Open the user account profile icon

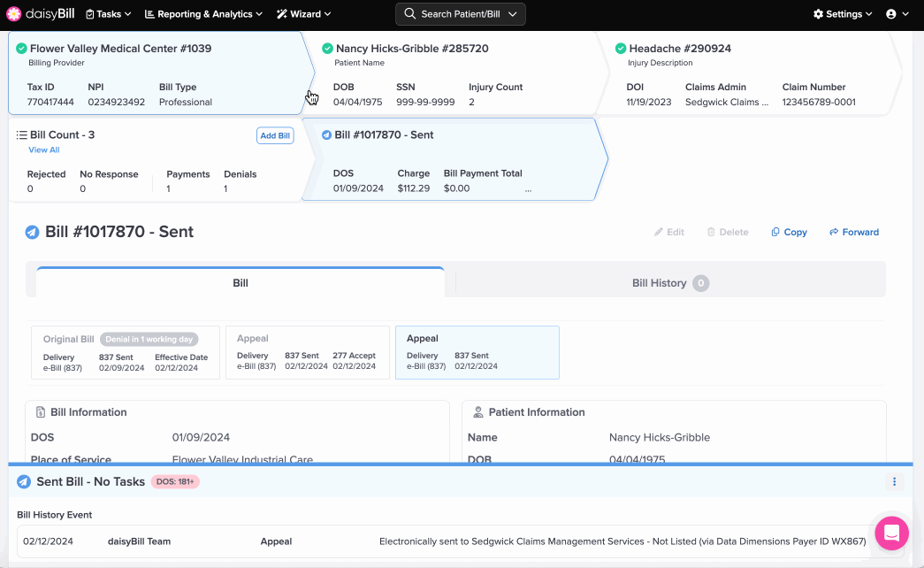896,14
